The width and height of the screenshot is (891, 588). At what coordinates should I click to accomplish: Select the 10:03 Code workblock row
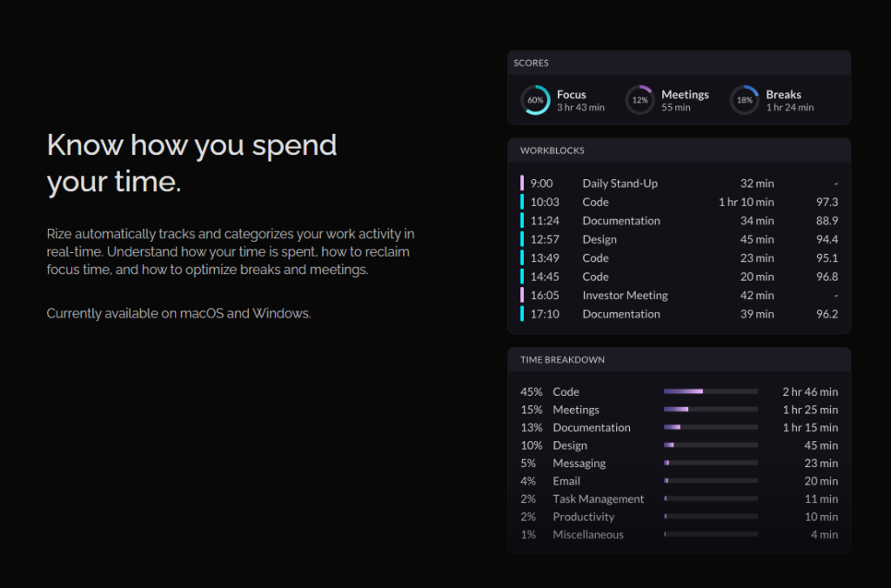[x=679, y=203]
